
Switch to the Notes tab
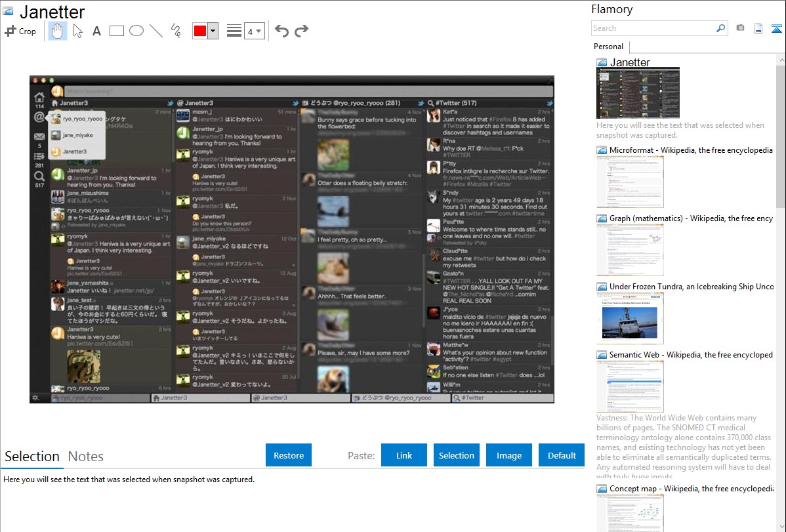[x=86, y=457]
